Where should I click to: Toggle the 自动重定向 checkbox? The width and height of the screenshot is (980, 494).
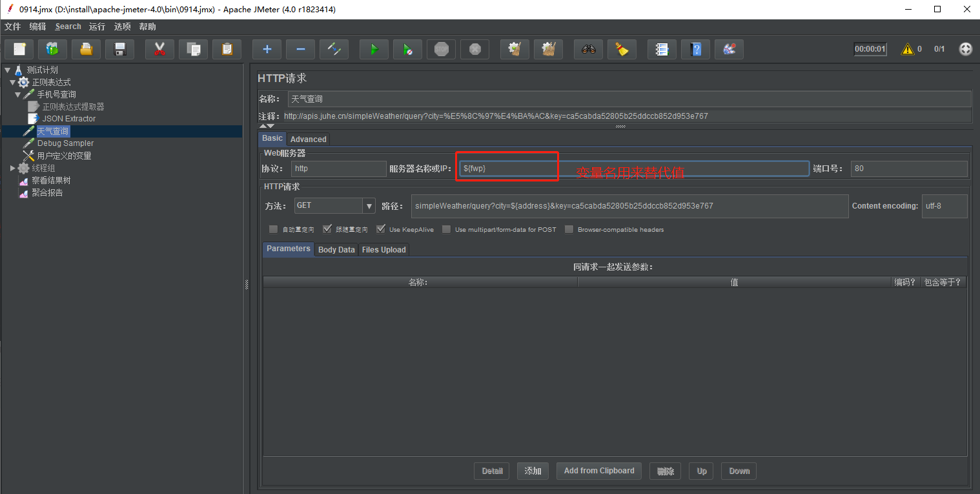(274, 229)
